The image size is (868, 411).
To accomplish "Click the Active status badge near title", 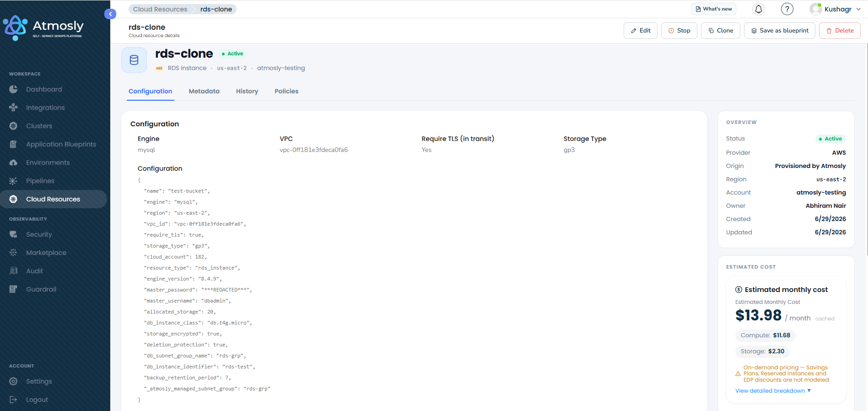I will (232, 54).
